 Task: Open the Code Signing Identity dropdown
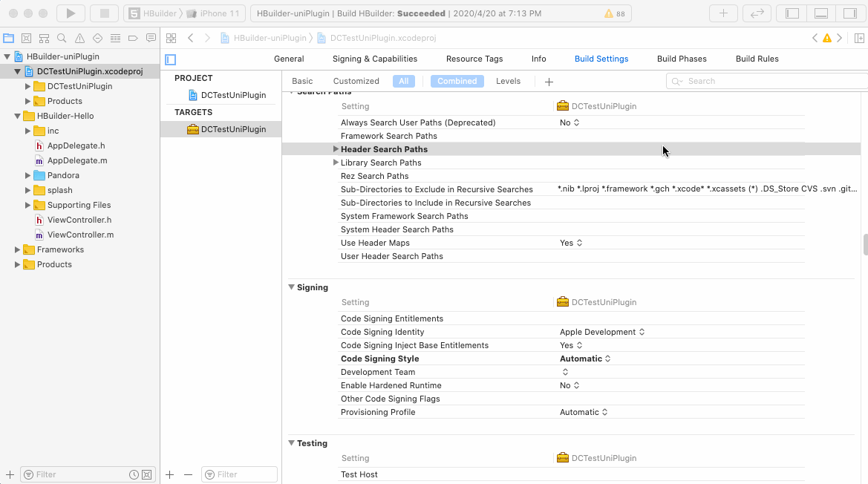601,332
